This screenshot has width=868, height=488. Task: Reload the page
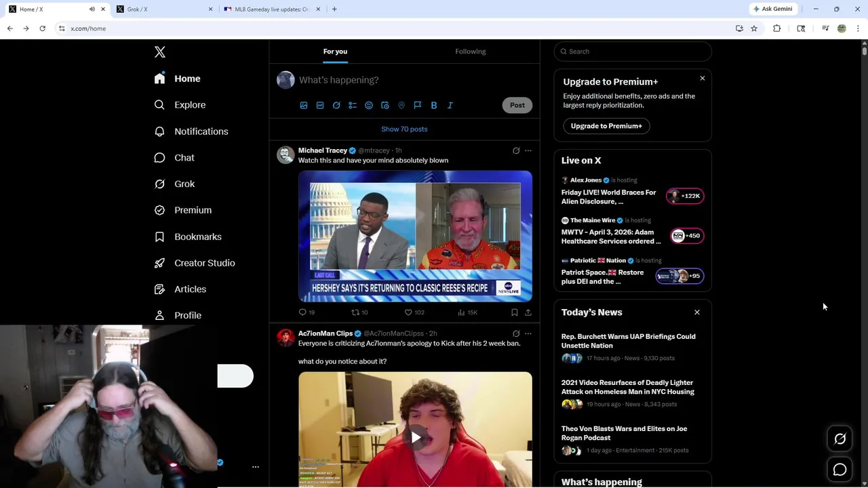pyautogui.click(x=42, y=28)
